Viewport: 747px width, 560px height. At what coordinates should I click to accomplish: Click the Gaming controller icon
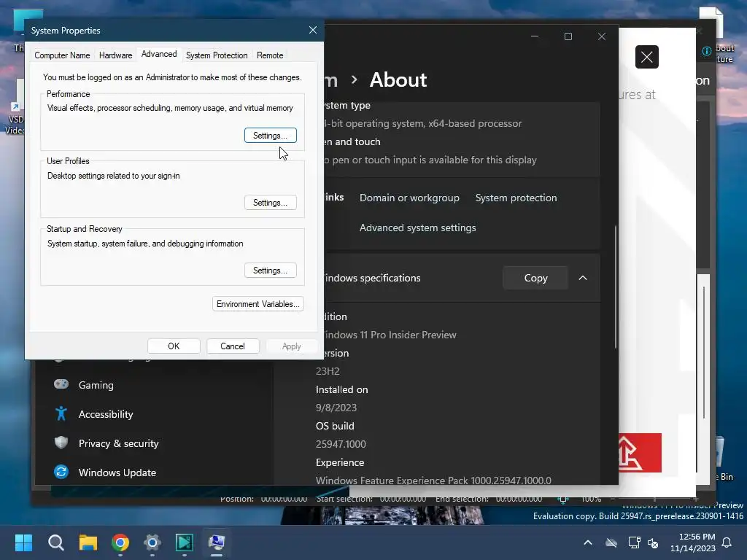(61, 384)
